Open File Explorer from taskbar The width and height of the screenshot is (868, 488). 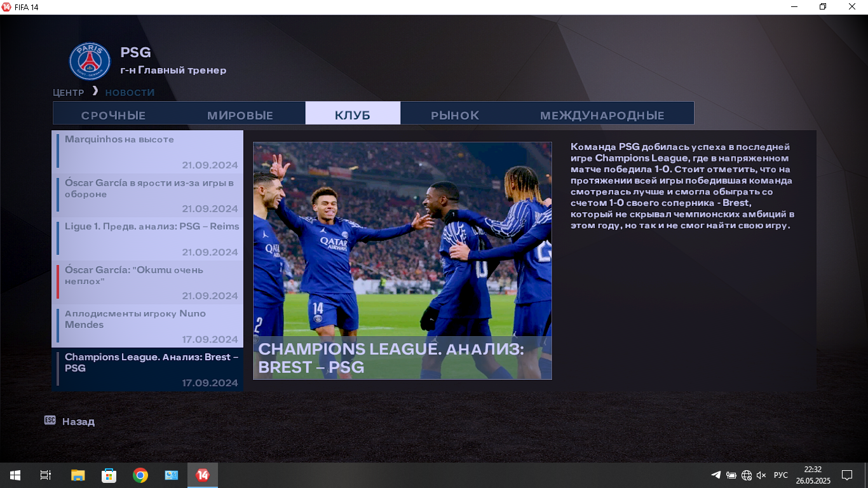(x=78, y=475)
